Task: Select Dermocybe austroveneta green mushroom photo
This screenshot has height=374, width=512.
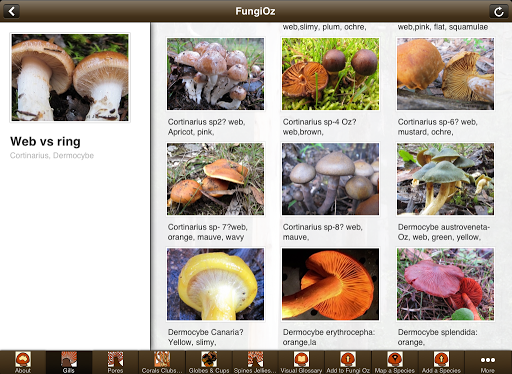Action: click(445, 179)
